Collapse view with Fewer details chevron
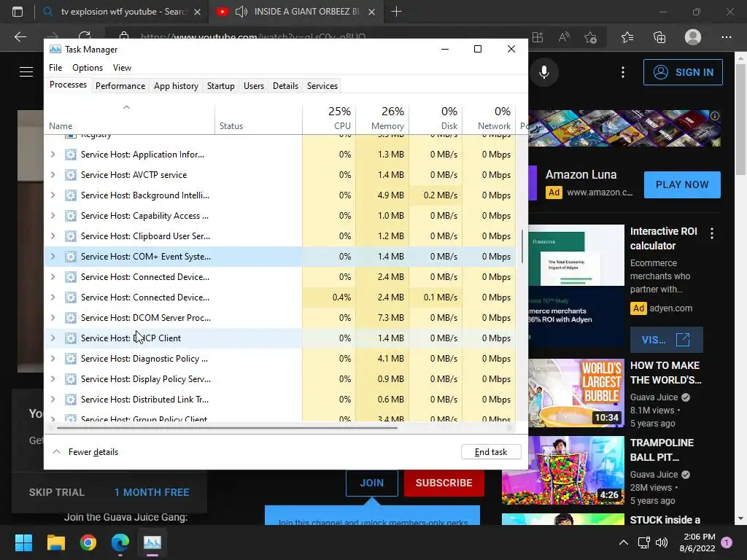This screenshot has width=747, height=560. coord(56,452)
